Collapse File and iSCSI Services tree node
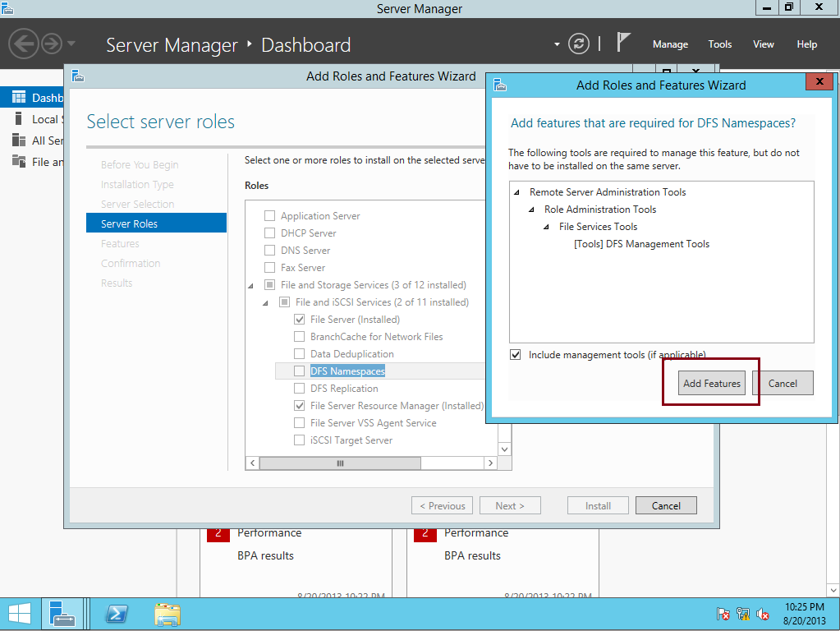840x631 pixels. coord(265,303)
